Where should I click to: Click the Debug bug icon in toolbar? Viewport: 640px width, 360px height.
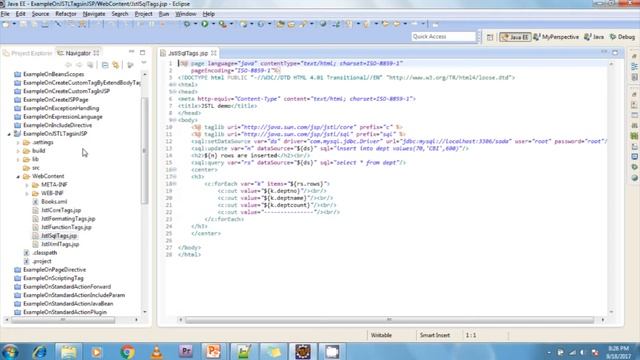coord(187,24)
